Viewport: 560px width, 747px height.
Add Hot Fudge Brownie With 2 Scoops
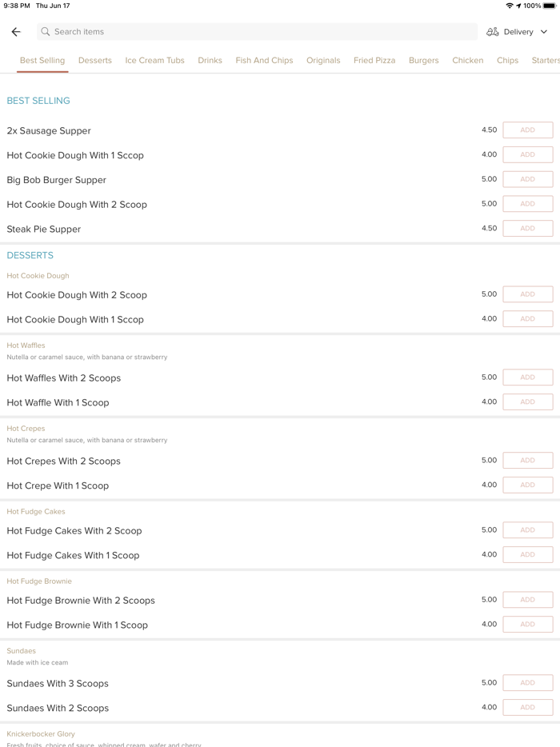(x=527, y=600)
